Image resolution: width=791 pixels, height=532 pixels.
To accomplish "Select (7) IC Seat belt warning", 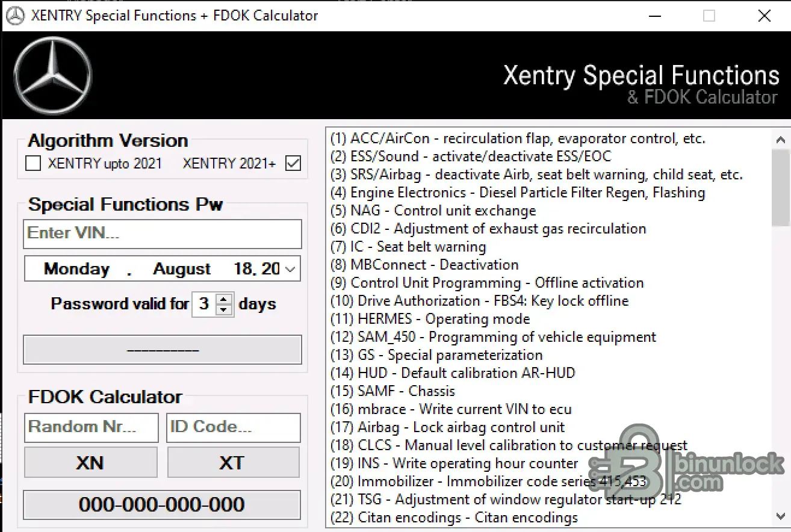I will tap(408, 247).
